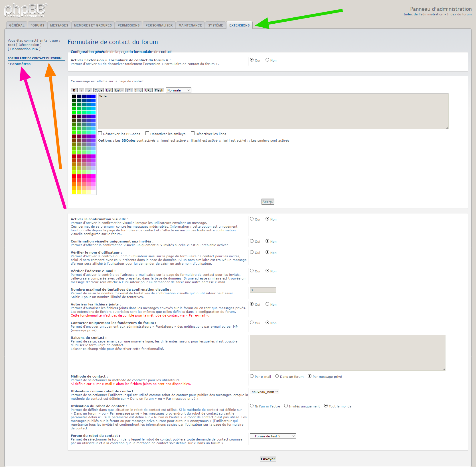
Task: Click the Flash BBCode button
Action: (159, 90)
